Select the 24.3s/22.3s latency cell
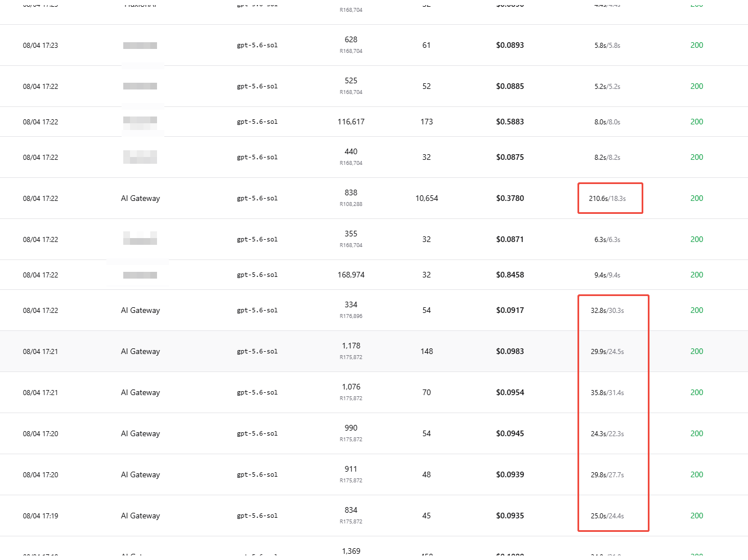Image resolution: width=748 pixels, height=560 pixels. point(607,434)
